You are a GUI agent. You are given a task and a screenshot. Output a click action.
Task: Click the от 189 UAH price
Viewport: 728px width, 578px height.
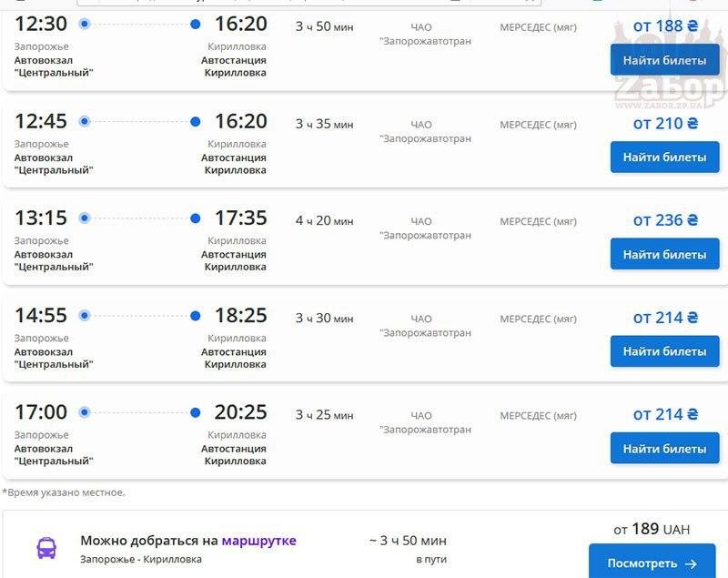point(651,529)
